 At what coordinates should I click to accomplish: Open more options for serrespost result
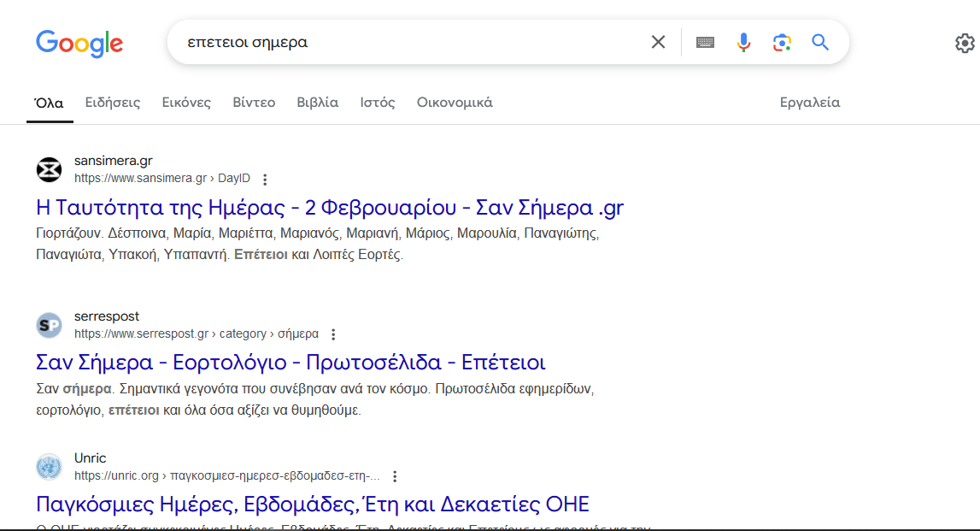pos(333,334)
